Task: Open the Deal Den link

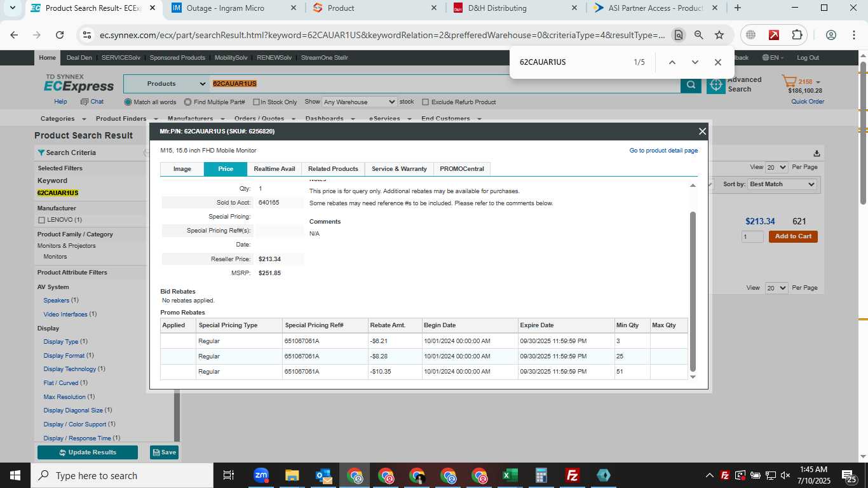Action: pos(79,58)
